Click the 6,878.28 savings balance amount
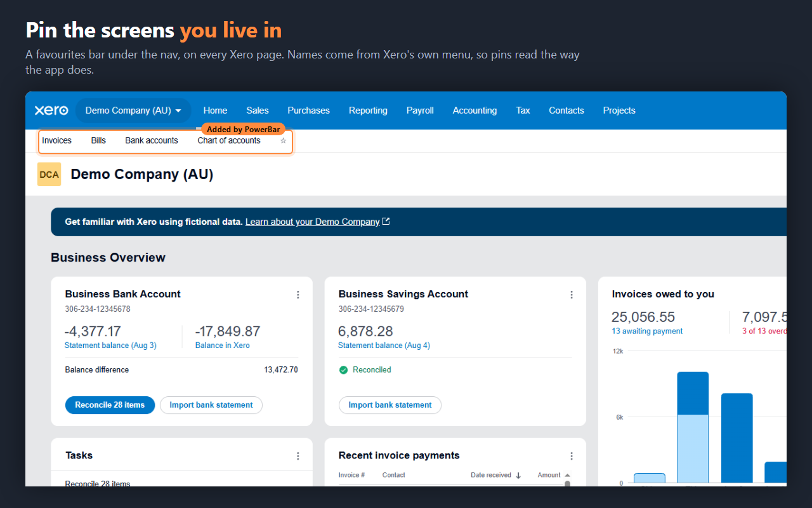This screenshot has width=812, height=508. click(365, 331)
